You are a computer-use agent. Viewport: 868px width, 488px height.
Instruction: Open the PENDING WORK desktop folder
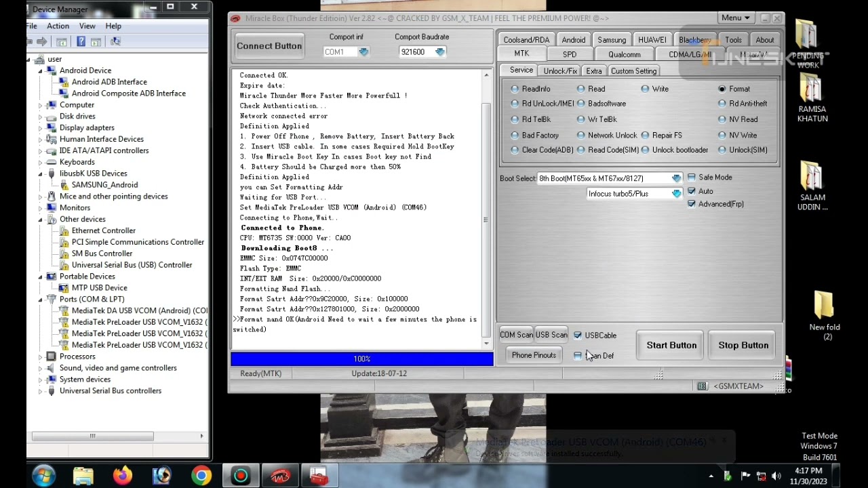(x=808, y=44)
